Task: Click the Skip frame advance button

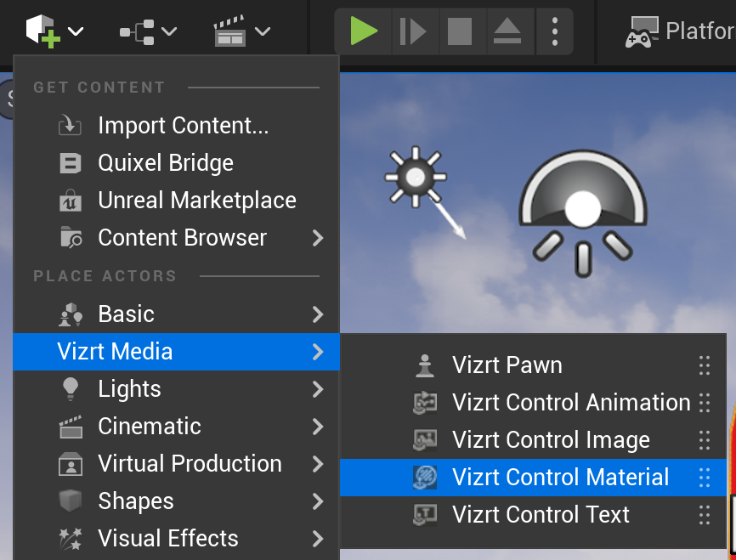Action: tap(412, 31)
